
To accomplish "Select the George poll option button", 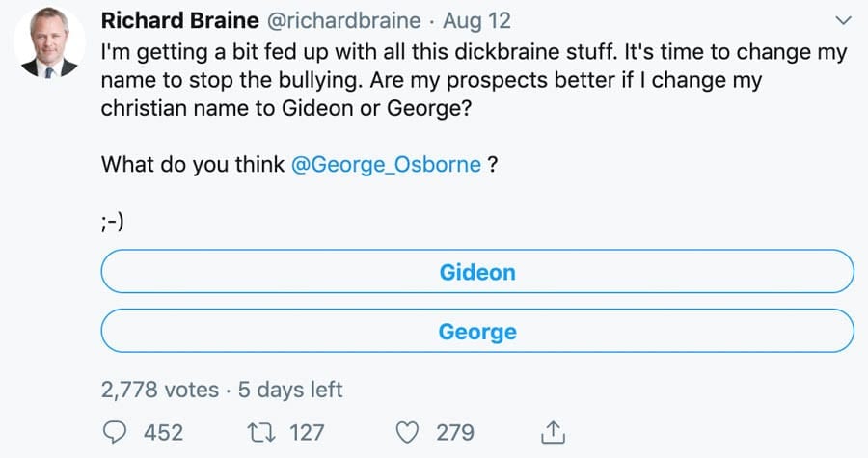I will pos(477,332).
